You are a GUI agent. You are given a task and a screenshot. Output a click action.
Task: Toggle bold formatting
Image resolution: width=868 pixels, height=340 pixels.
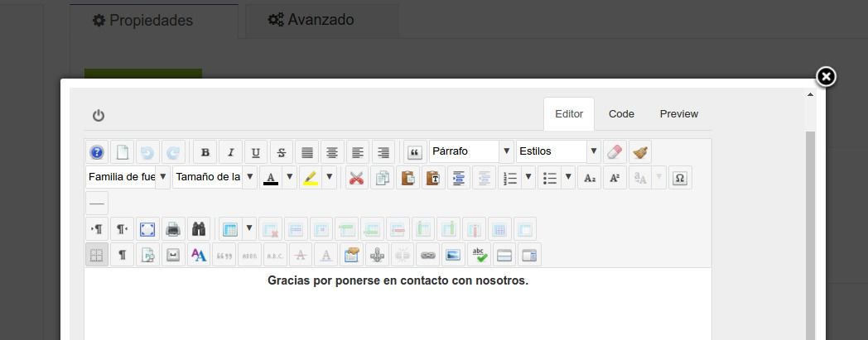point(205,152)
